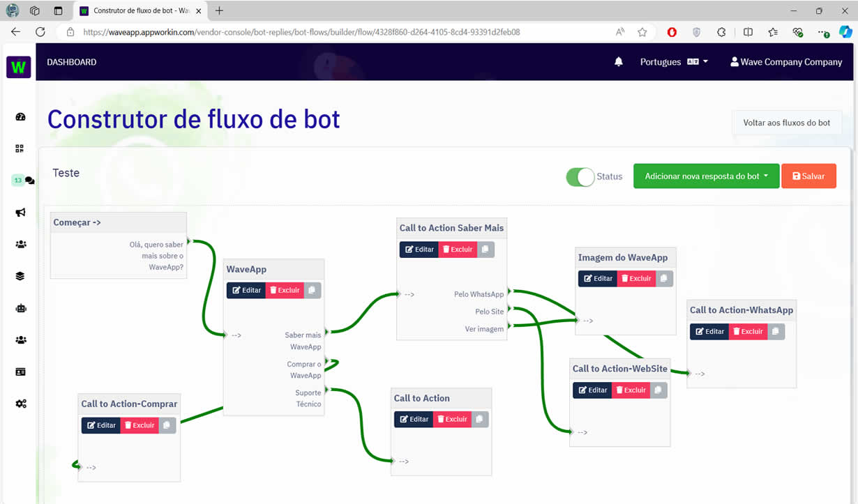Screen dimensions: 858x504
Task: Open a new browser tab
Action: pos(219,10)
